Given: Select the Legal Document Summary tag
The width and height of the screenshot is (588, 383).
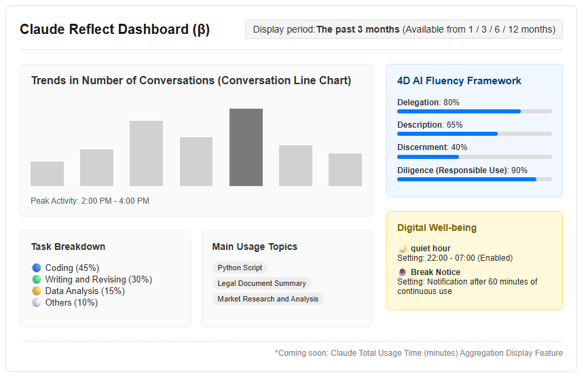Looking at the screenshot, I should point(262,283).
